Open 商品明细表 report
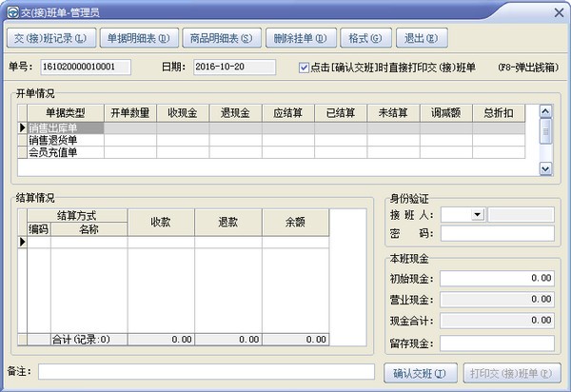Screen dimensions: 571x392 (220, 38)
